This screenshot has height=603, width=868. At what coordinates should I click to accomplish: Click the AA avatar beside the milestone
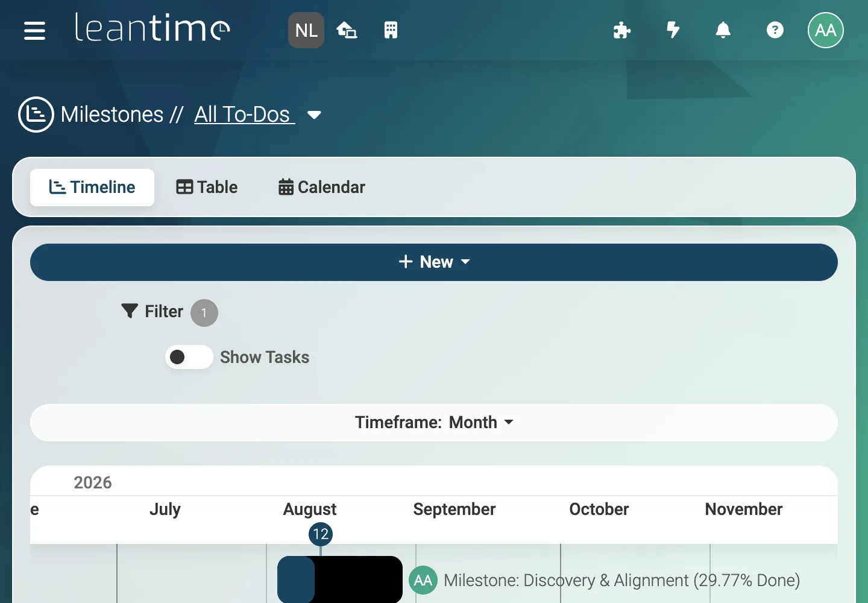tap(423, 580)
